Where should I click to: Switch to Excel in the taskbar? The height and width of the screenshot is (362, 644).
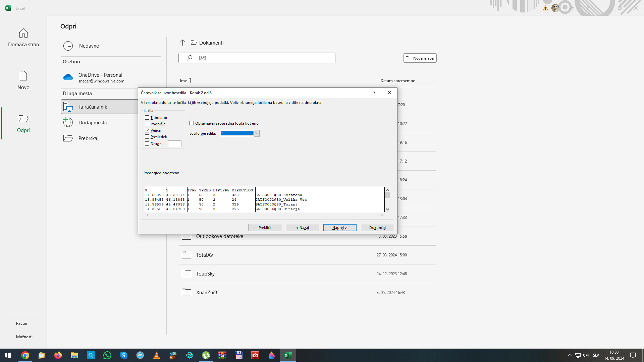click(288, 355)
